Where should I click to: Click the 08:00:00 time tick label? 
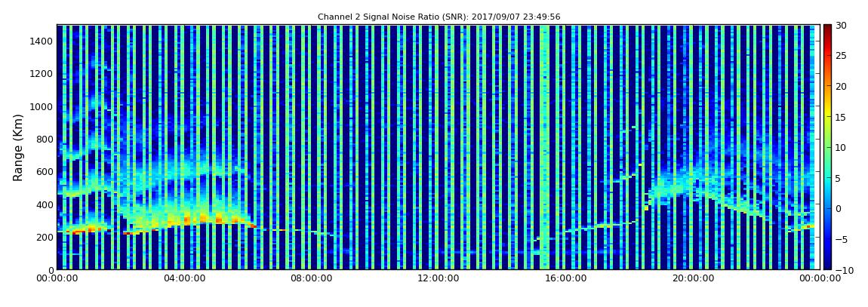[x=311, y=279]
